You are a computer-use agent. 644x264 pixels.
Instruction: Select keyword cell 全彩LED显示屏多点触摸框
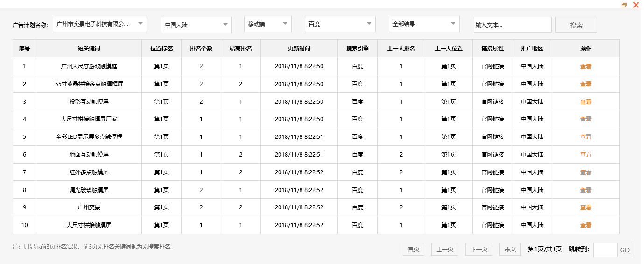[89, 137]
